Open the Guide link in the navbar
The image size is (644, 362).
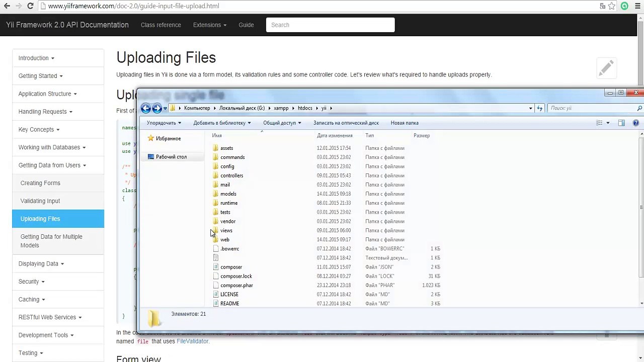point(246,25)
